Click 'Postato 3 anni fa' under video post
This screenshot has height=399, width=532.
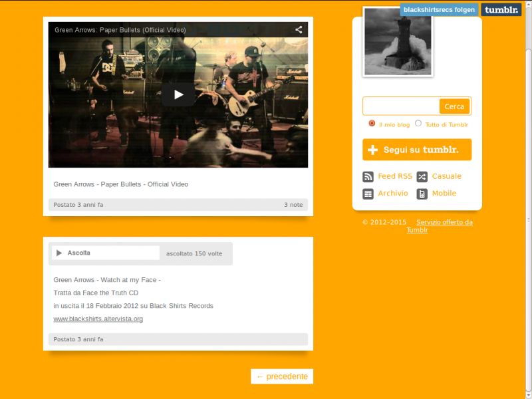click(x=78, y=205)
